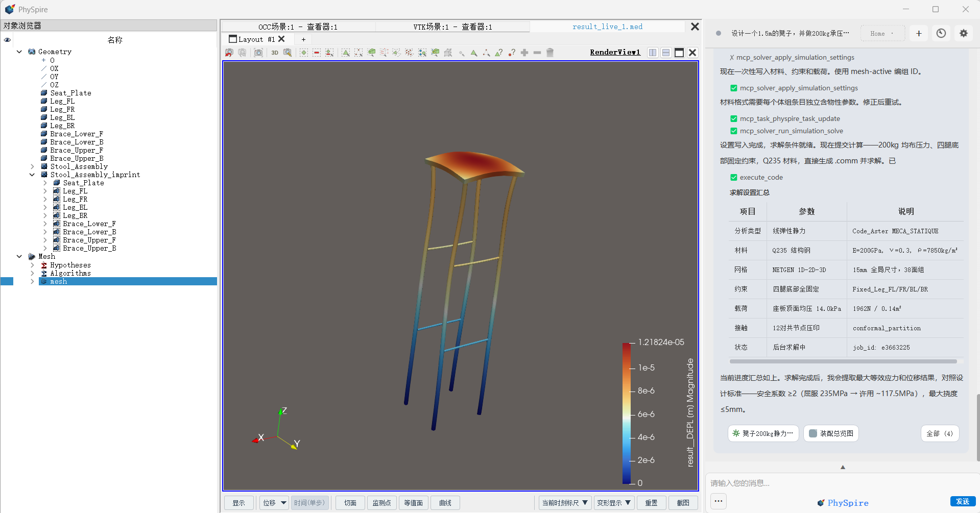Toggle execute_code checkbox
This screenshot has width=980, height=513.
(734, 177)
